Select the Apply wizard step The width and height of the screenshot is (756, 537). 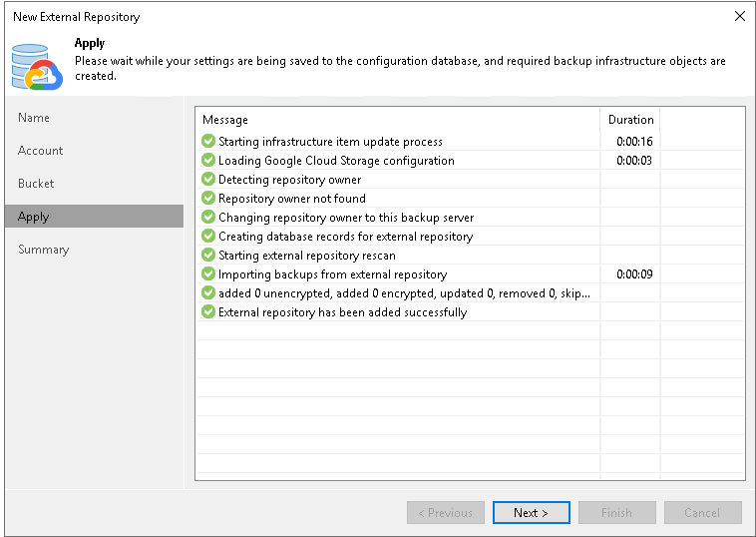(x=34, y=217)
